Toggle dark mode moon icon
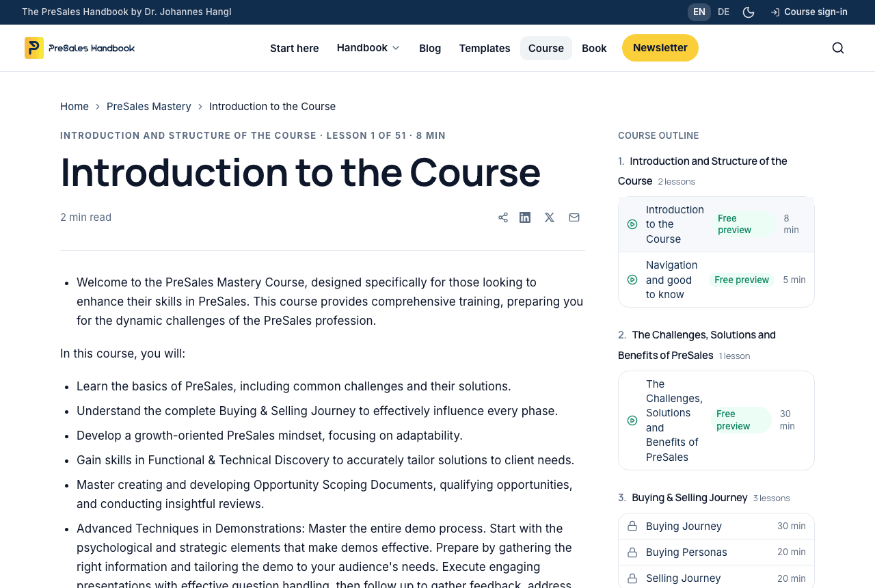This screenshot has width=875, height=588. coord(749,12)
